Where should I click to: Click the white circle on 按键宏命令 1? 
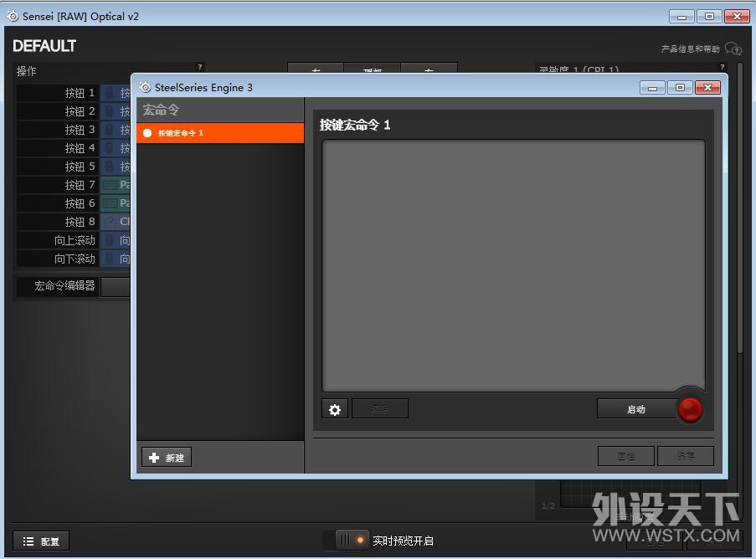pos(147,133)
